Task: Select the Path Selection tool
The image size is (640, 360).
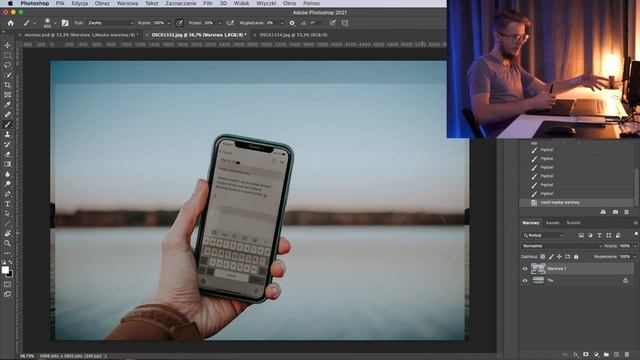Action: [7, 213]
